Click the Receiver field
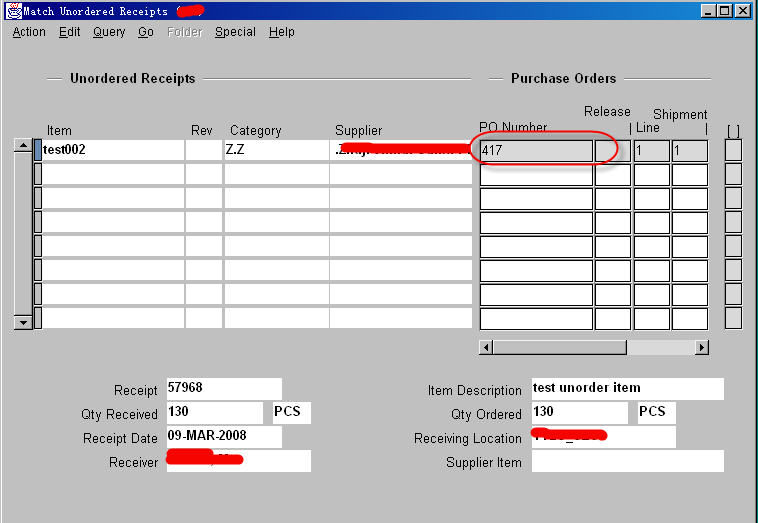 (x=238, y=461)
